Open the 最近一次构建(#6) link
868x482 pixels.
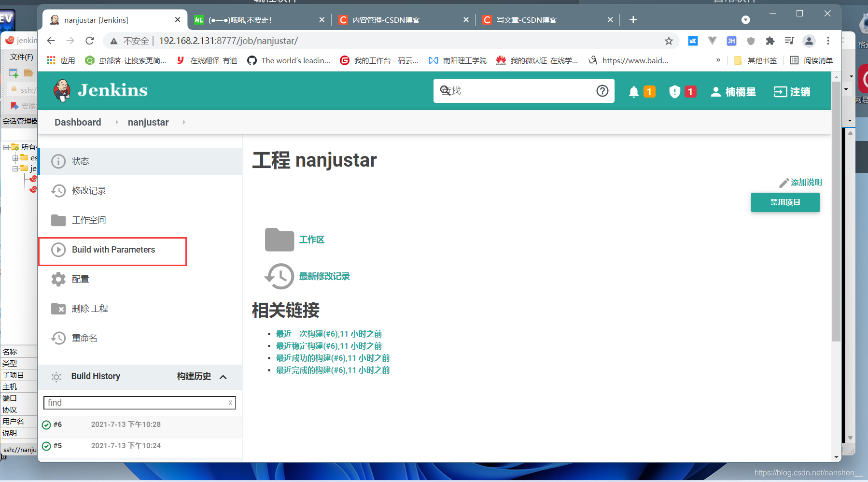coord(328,333)
